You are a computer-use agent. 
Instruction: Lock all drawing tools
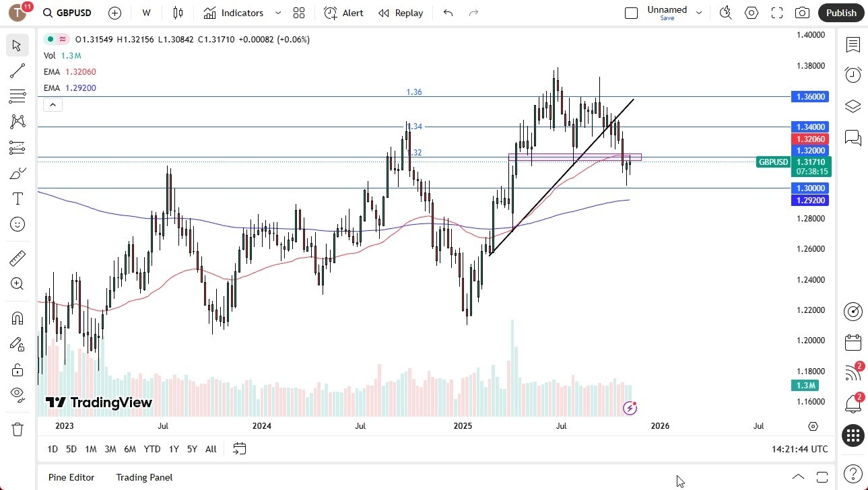[x=18, y=369]
